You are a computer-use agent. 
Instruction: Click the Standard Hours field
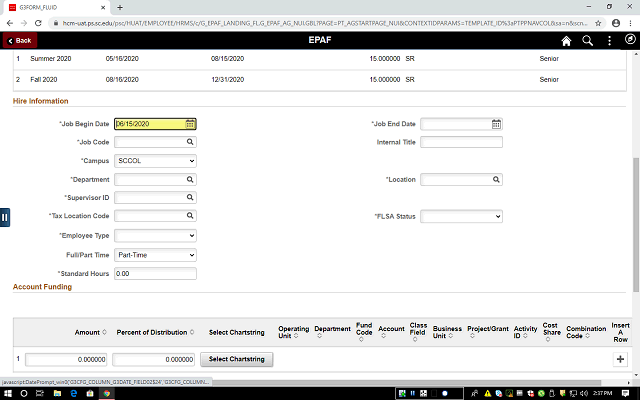(156, 274)
